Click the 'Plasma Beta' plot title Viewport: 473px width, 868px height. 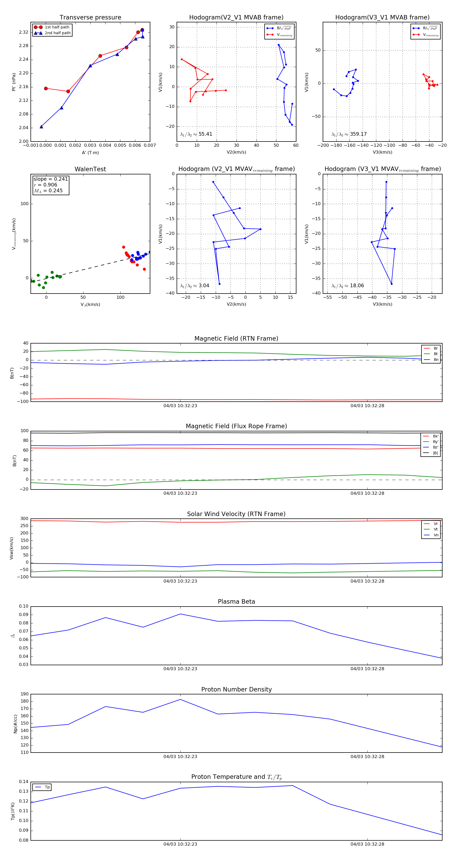click(x=236, y=602)
